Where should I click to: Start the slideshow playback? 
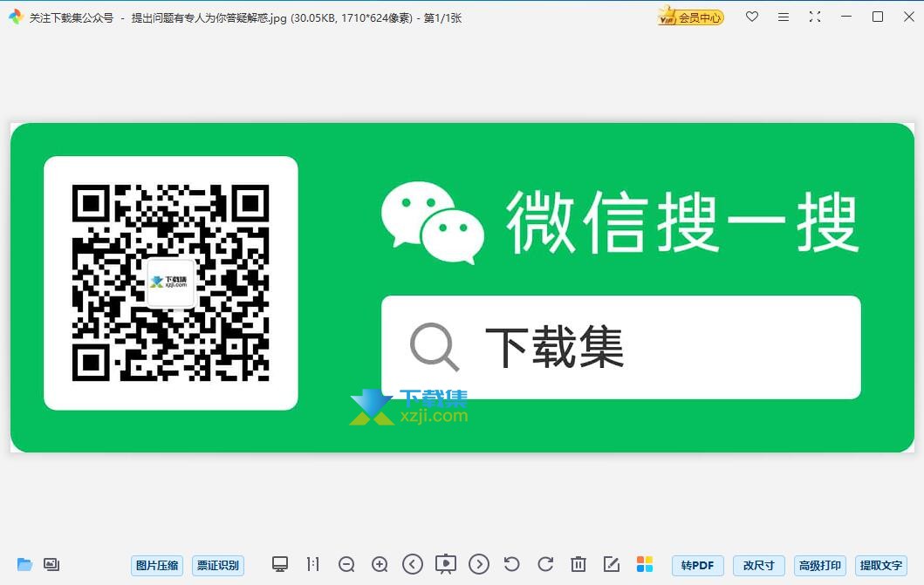click(446, 565)
